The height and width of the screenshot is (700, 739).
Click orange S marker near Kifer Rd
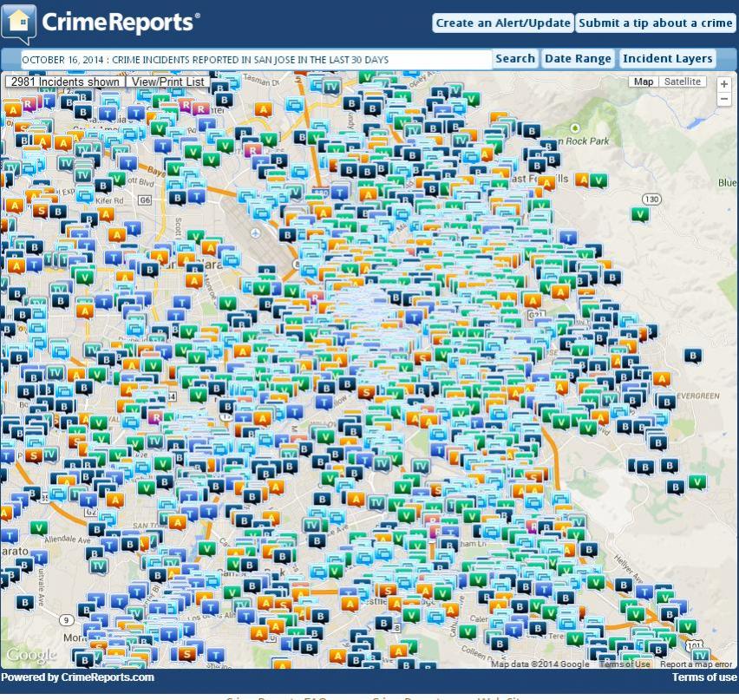pyautogui.click(x=40, y=209)
